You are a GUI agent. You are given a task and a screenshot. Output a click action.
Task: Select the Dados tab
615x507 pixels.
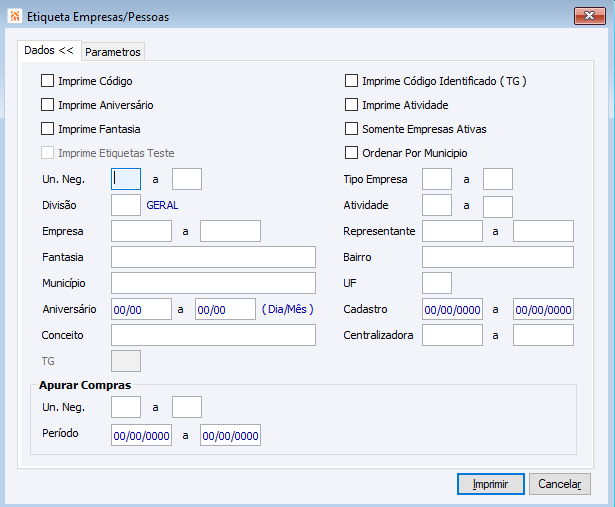(x=49, y=50)
